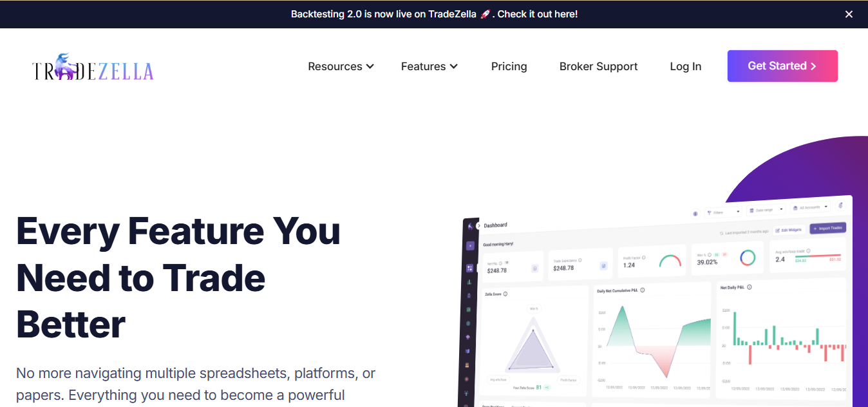Image resolution: width=868 pixels, height=407 pixels.
Task: Click the Import Trades button in the dashboard preview
Action: 828,228
